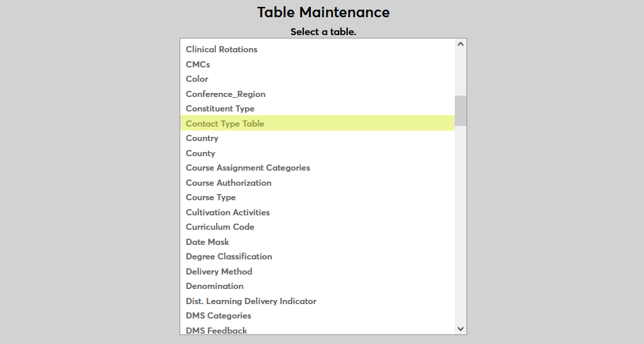Open Conference_Region table
Screen dimensions: 644x344
click(x=226, y=94)
